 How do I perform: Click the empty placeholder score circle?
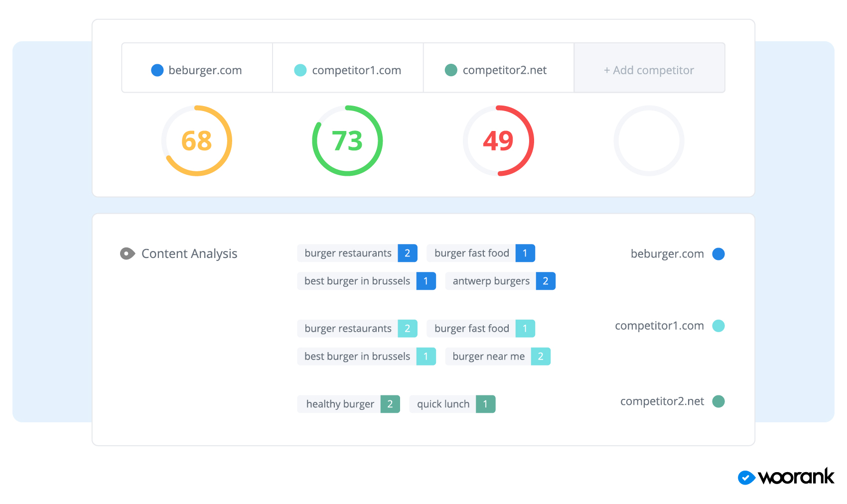(649, 141)
